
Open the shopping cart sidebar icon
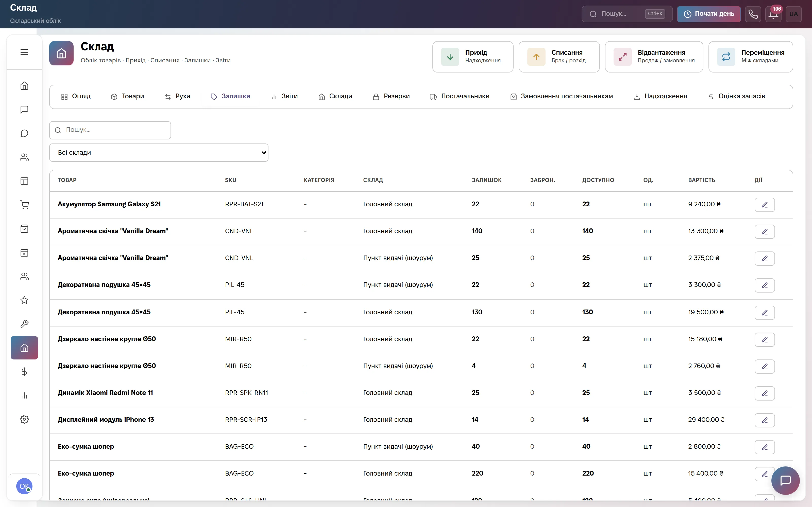[x=24, y=205]
